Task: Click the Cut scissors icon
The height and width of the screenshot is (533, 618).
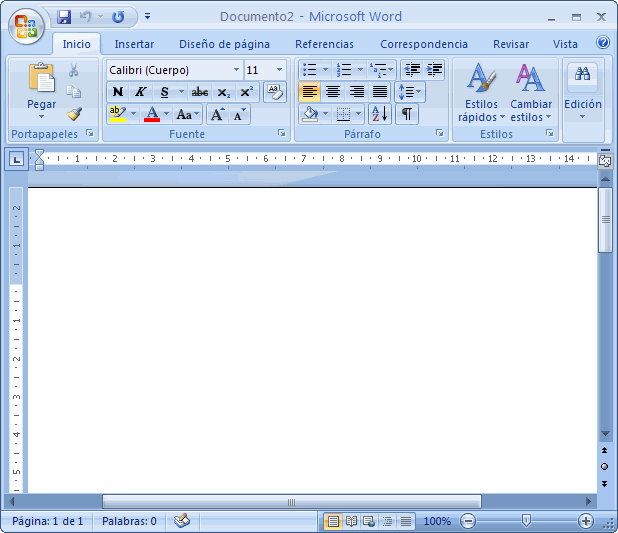Action: point(73,70)
